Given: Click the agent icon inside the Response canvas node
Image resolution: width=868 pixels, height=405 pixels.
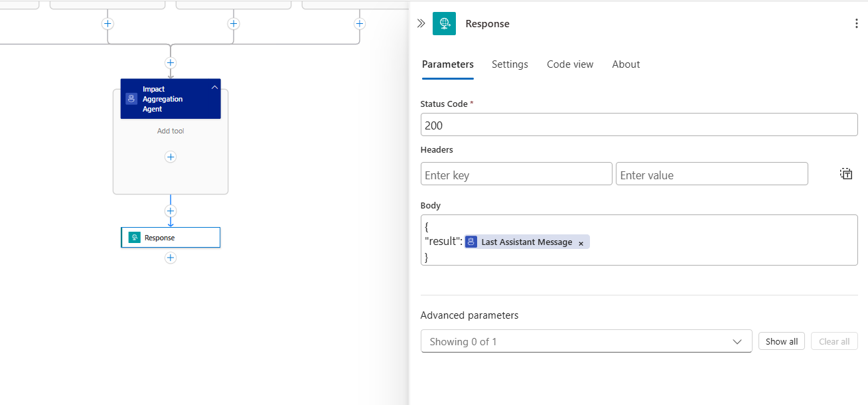Looking at the screenshot, I should [135, 237].
